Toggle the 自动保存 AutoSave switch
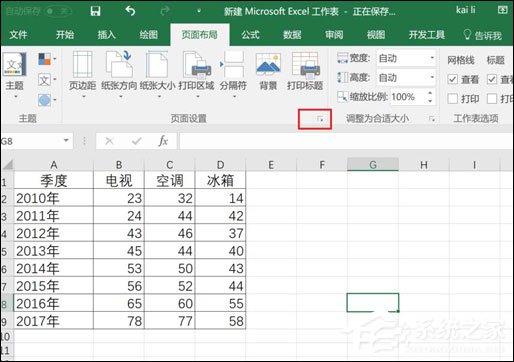This screenshot has width=514, height=362. 59,11
